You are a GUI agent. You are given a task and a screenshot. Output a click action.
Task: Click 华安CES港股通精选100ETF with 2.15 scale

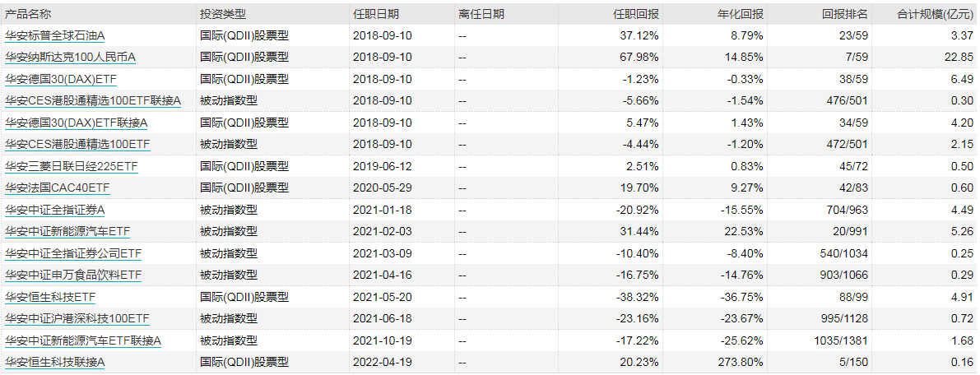click(x=78, y=144)
